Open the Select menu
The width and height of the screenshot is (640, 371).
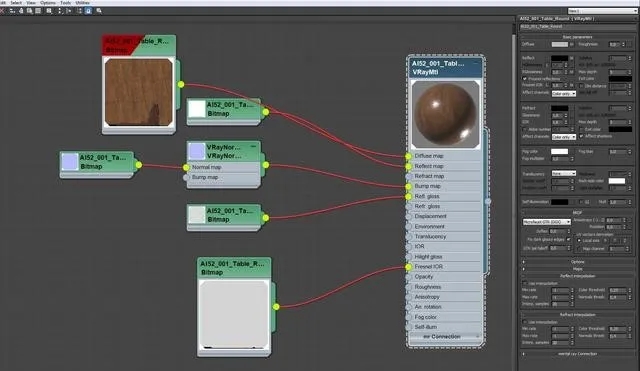16,3
